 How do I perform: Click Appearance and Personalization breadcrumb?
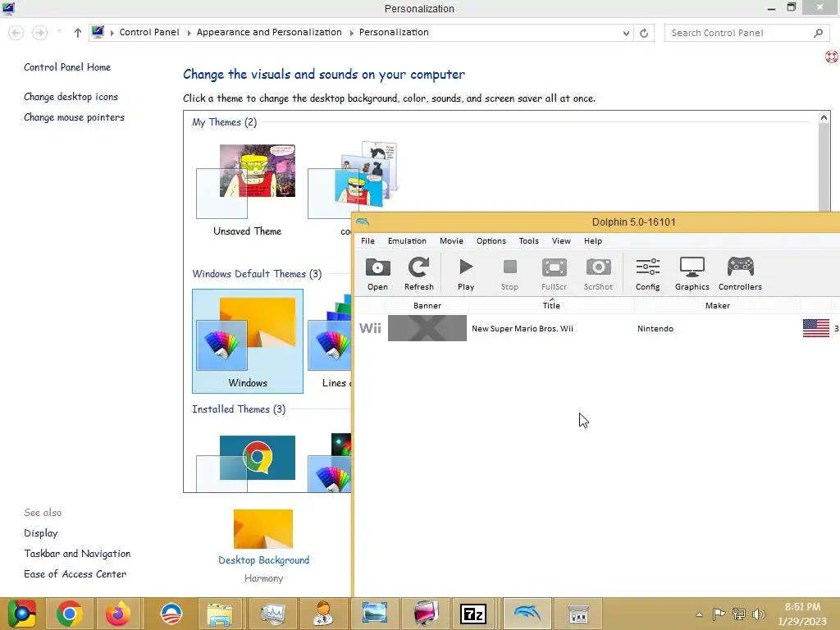click(269, 32)
